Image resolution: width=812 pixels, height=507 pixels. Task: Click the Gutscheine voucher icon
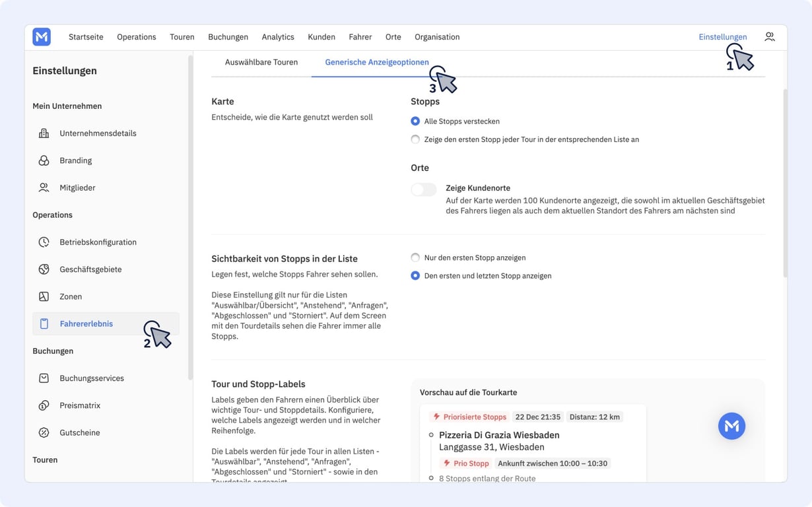[x=44, y=432]
